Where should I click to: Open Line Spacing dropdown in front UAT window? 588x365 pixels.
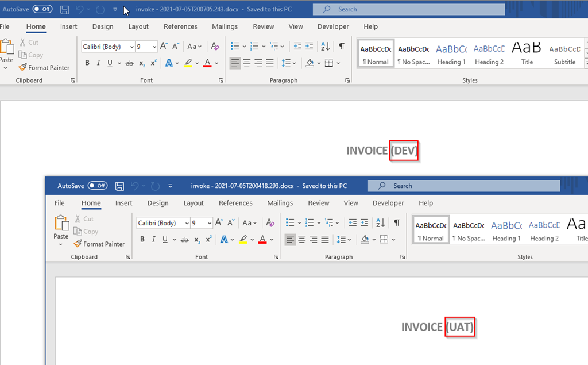(343, 239)
